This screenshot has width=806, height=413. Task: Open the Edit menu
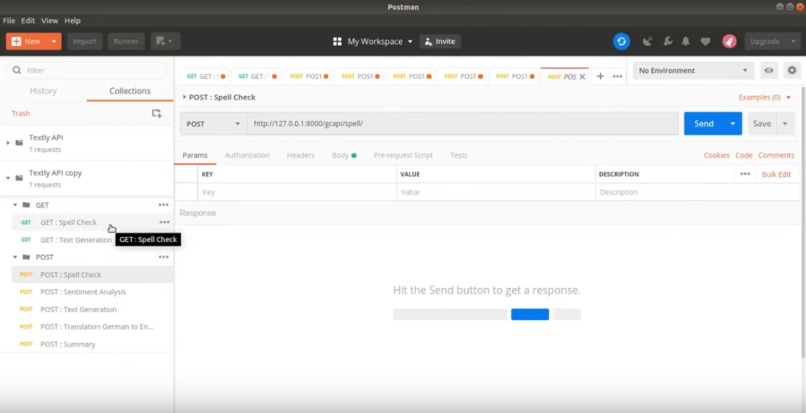[x=28, y=21]
